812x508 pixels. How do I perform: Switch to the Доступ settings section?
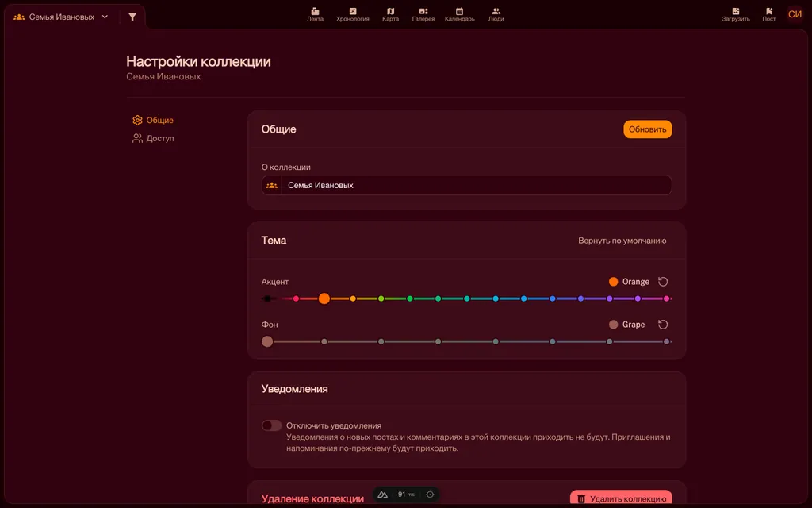click(x=153, y=138)
